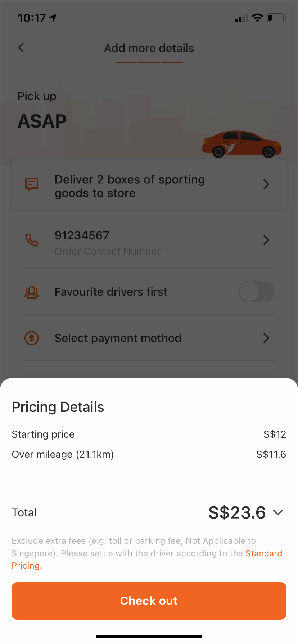The height and width of the screenshot is (644, 298).
Task: Tap the back arrow icon
Action: [21, 47]
